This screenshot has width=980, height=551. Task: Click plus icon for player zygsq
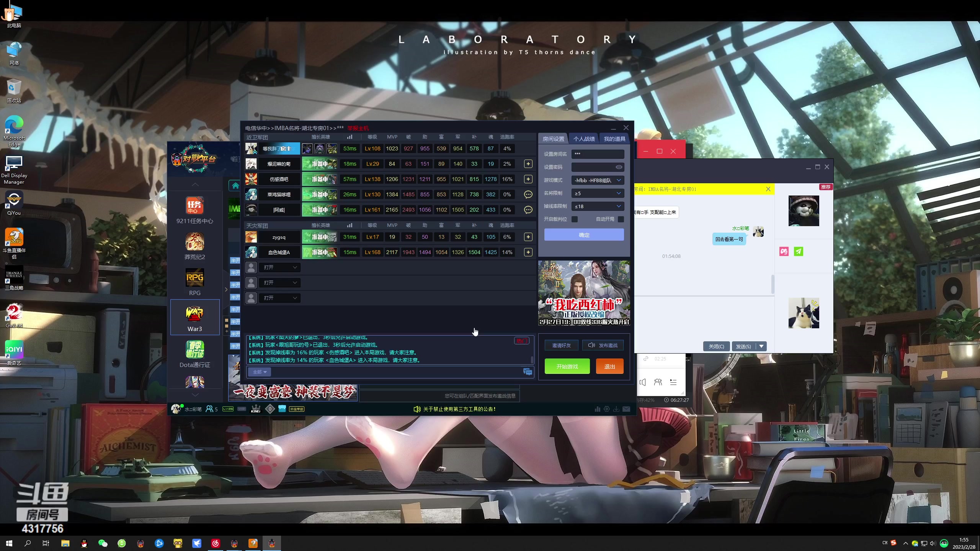click(x=528, y=237)
